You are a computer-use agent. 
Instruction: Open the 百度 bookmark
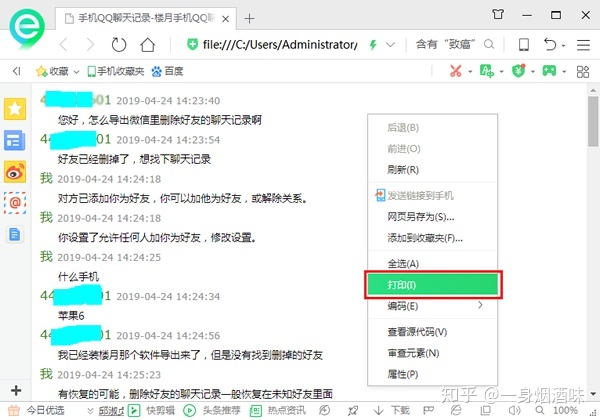point(167,71)
